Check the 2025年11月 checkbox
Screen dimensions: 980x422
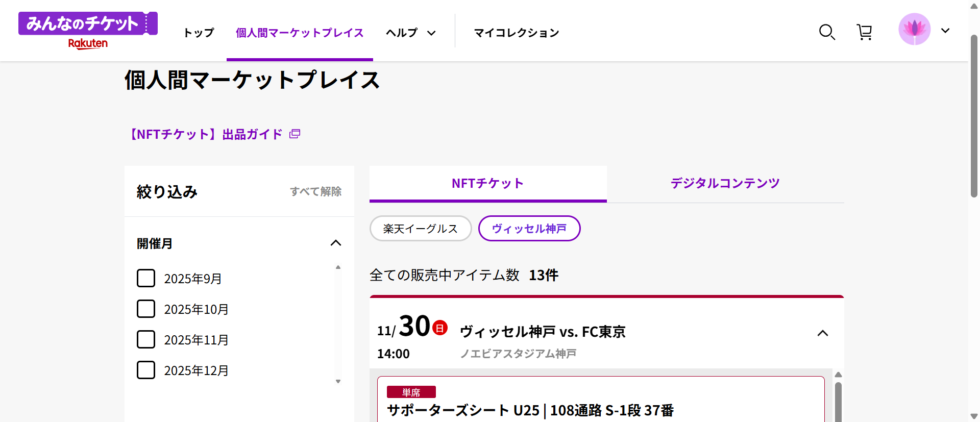pos(146,339)
